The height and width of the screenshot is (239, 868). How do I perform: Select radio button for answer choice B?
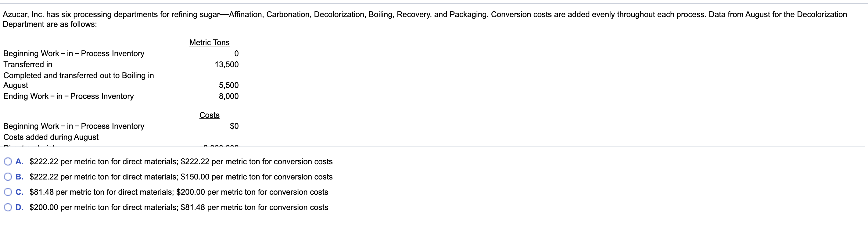coord(8,177)
